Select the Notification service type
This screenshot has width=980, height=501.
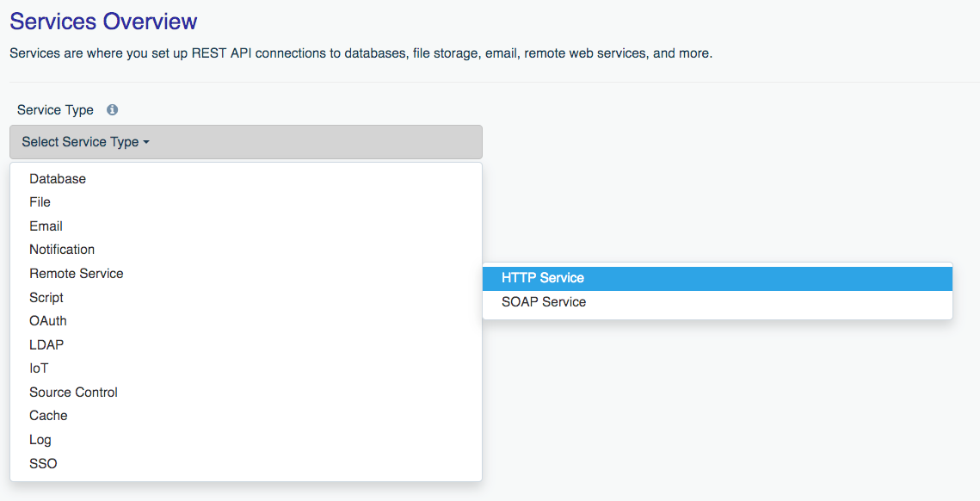click(62, 250)
